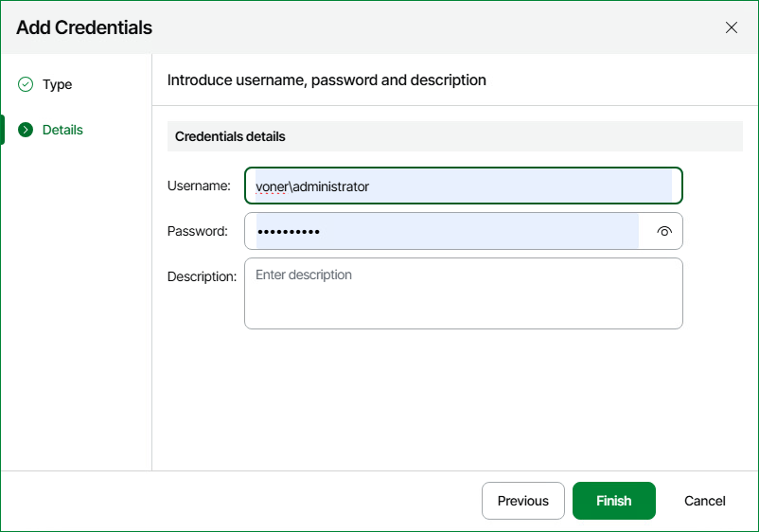The image size is (759, 532).
Task: Click the Add Credentials dialog title
Action: [84, 27]
